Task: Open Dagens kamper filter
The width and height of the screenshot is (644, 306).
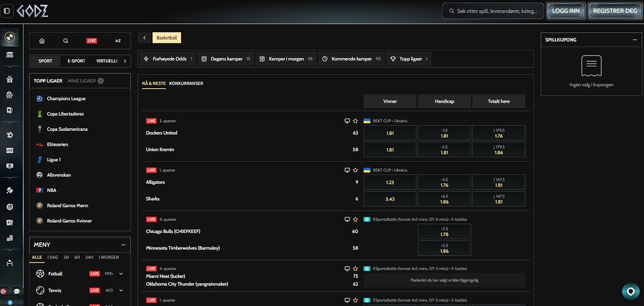Action: (x=226, y=59)
